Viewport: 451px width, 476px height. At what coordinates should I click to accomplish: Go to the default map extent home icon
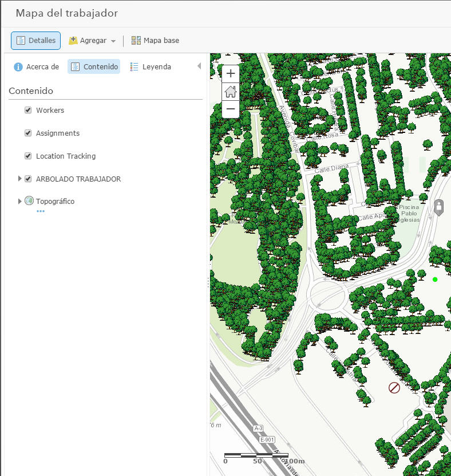pyautogui.click(x=231, y=92)
